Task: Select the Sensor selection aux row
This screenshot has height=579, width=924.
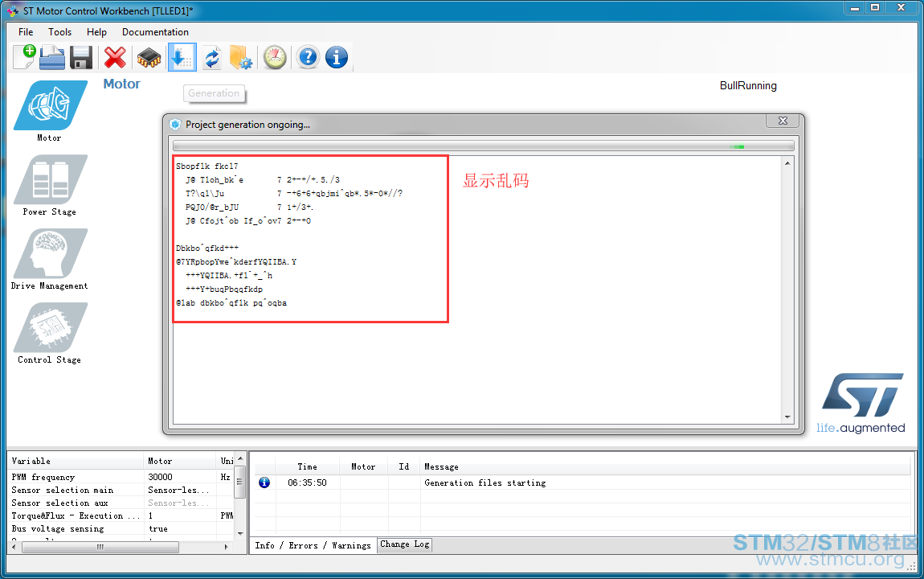Action: point(121,503)
